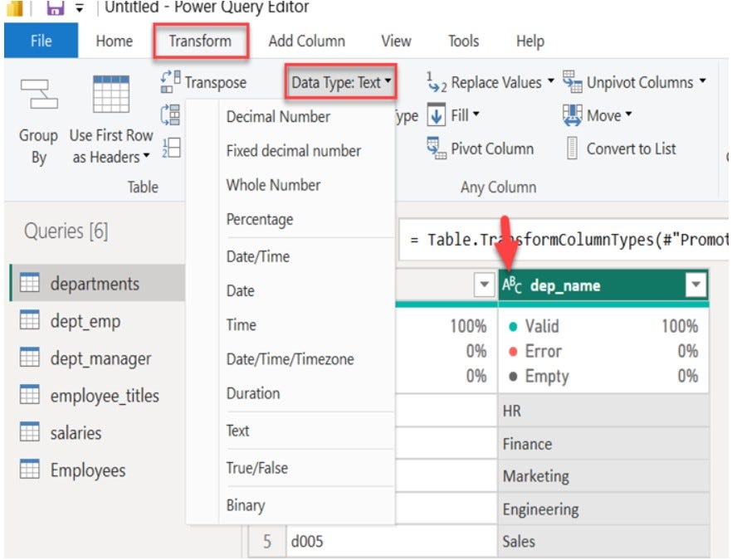The image size is (732, 560).
Task: Open the Employees query
Action: tap(82, 470)
